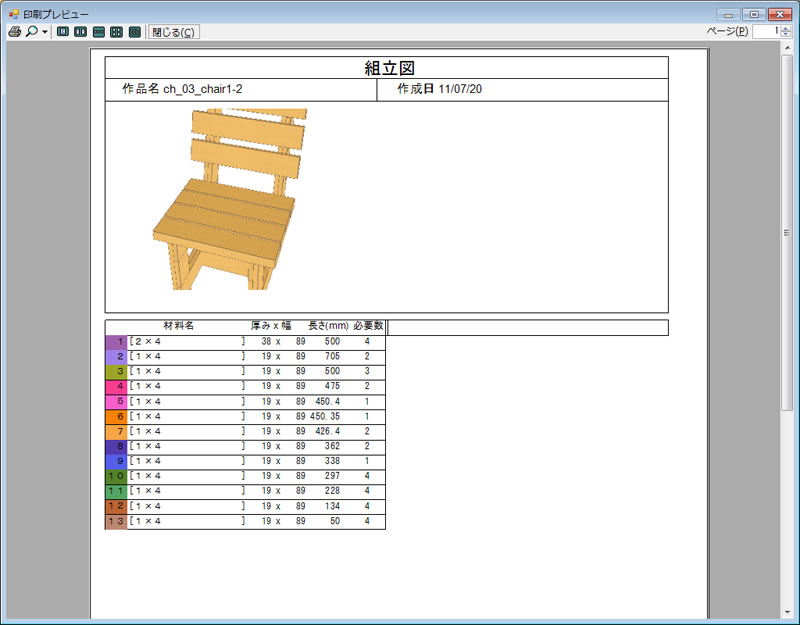The image size is (800, 625).
Task: Select the one-page layout icon
Action: click(63, 32)
